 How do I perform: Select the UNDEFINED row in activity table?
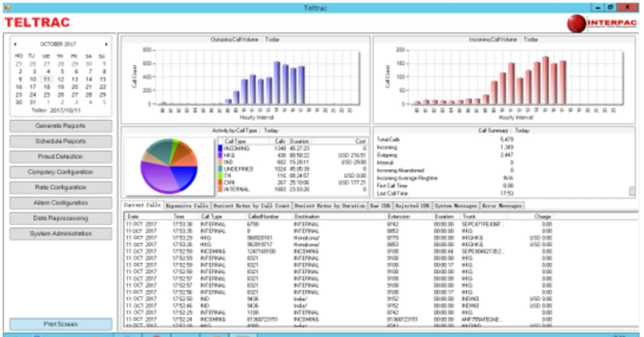[292, 169]
